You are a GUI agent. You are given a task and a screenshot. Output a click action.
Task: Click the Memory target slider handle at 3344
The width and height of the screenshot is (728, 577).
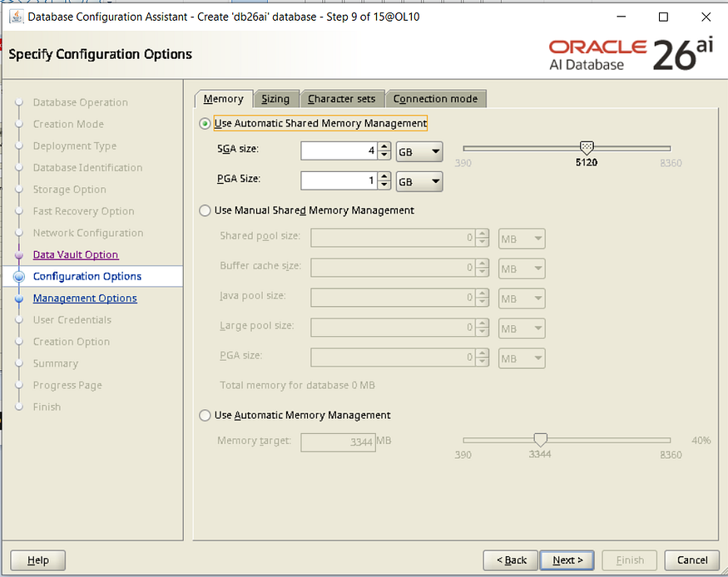[x=540, y=439]
